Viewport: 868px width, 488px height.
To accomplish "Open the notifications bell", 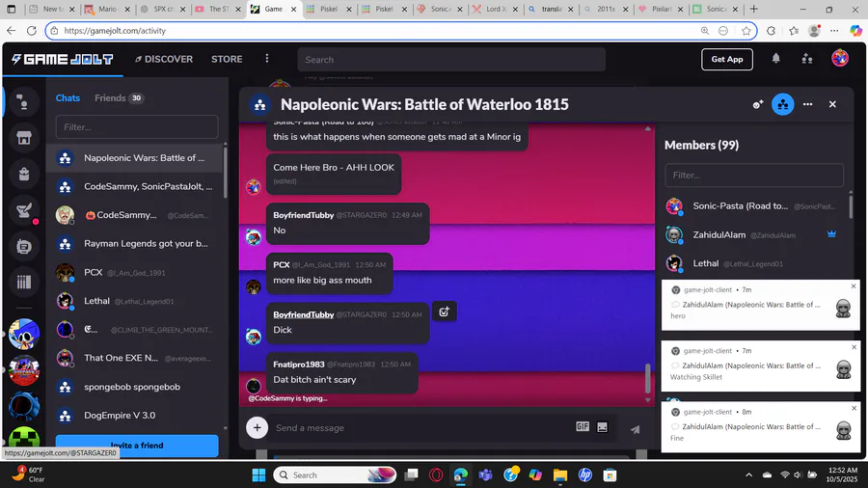I will coord(776,59).
